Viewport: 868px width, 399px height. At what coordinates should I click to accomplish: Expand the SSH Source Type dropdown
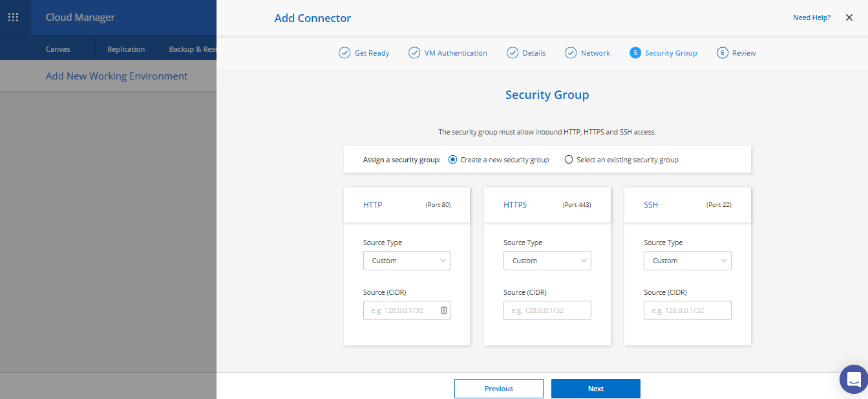[687, 261]
